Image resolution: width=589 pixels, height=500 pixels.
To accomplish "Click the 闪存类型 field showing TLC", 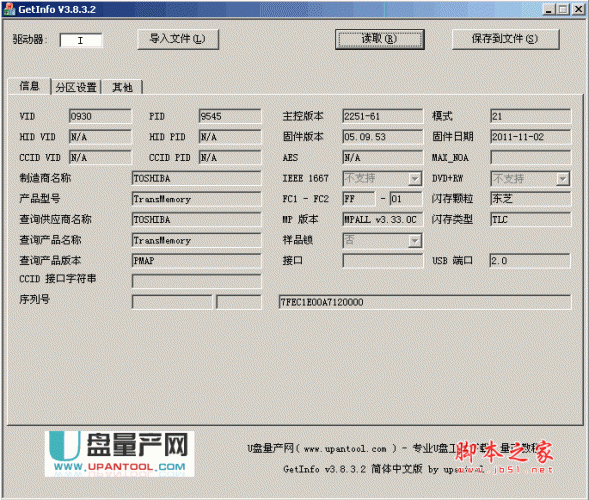I will [x=530, y=220].
